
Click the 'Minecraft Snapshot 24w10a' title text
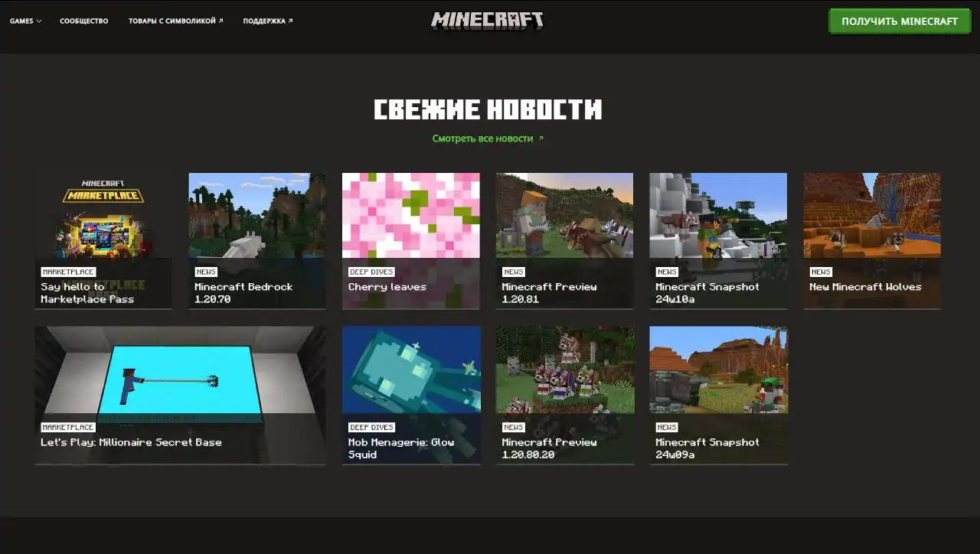click(x=707, y=293)
